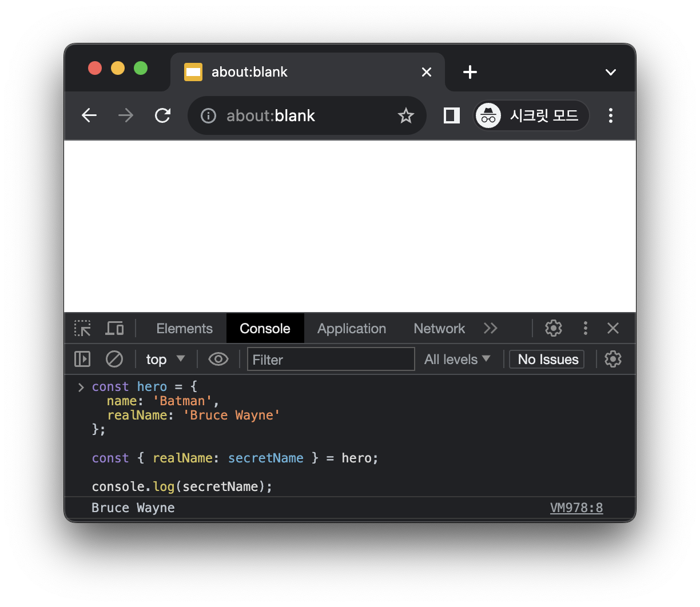Open the Application panel tab
The height and width of the screenshot is (607, 700).
click(352, 329)
